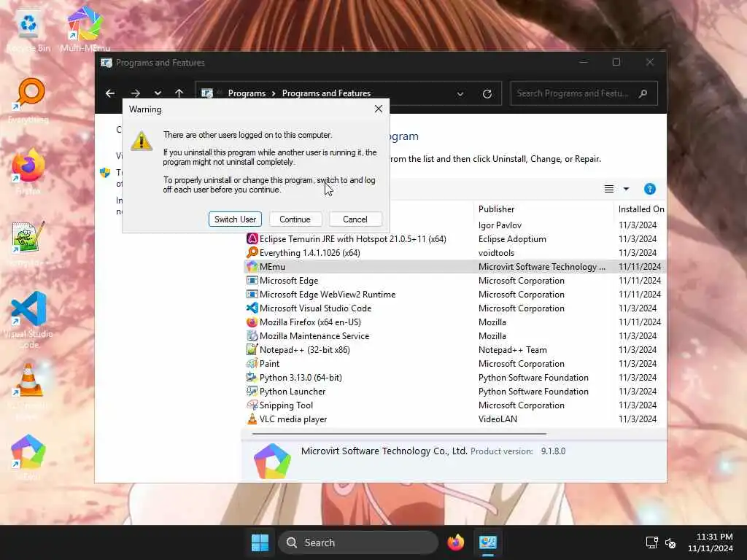Click the Firefox desktop shortcut
This screenshot has width=747, height=560.
(28, 172)
